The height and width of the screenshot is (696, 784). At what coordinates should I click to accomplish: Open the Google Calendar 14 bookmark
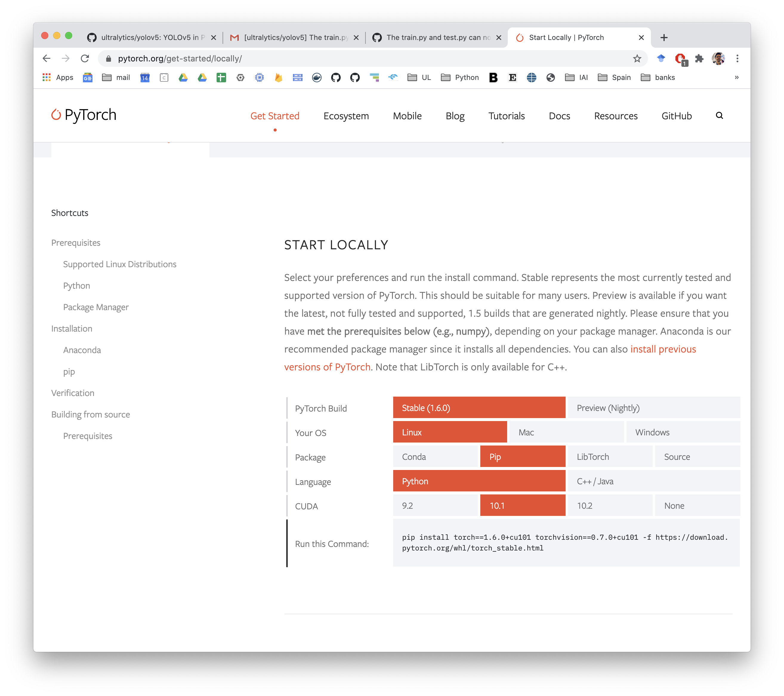[x=145, y=78]
